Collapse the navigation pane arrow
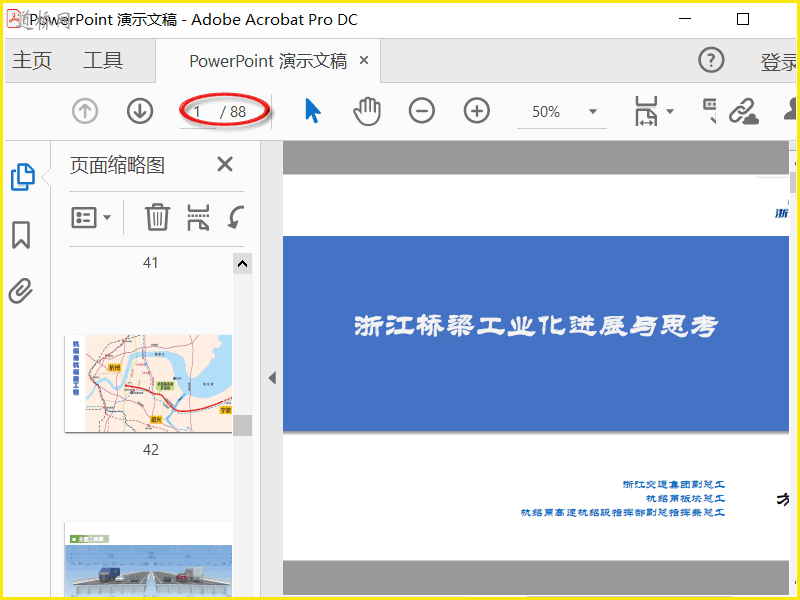The image size is (800, 600). 272,378
